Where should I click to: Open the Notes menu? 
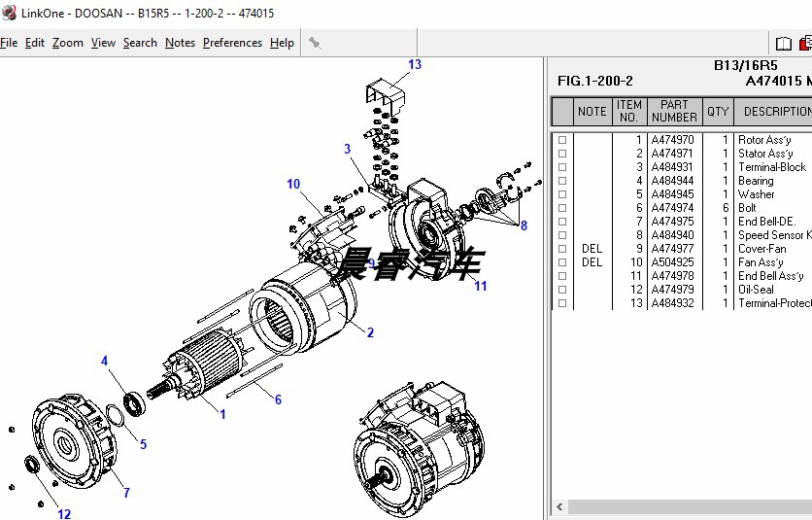click(180, 43)
